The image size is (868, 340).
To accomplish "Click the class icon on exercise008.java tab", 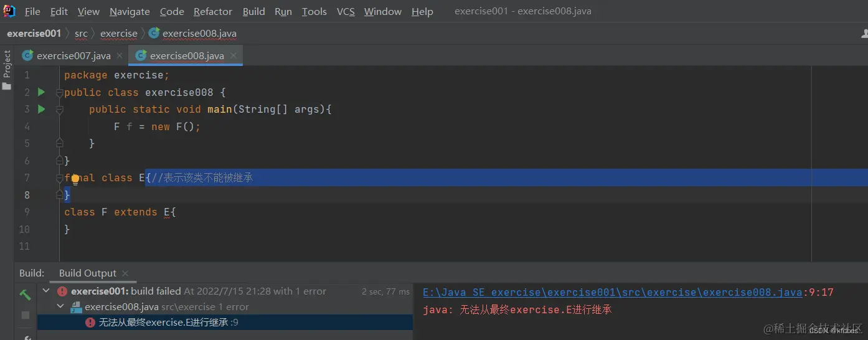I will pos(141,55).
